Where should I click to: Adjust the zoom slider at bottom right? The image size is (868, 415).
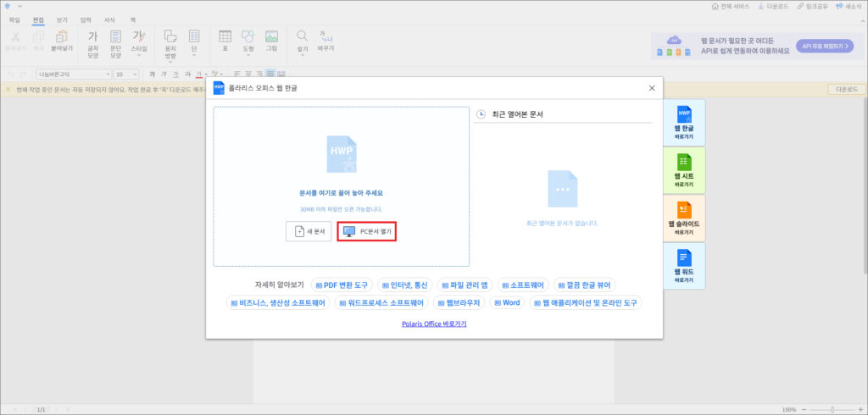pos(832,409)
